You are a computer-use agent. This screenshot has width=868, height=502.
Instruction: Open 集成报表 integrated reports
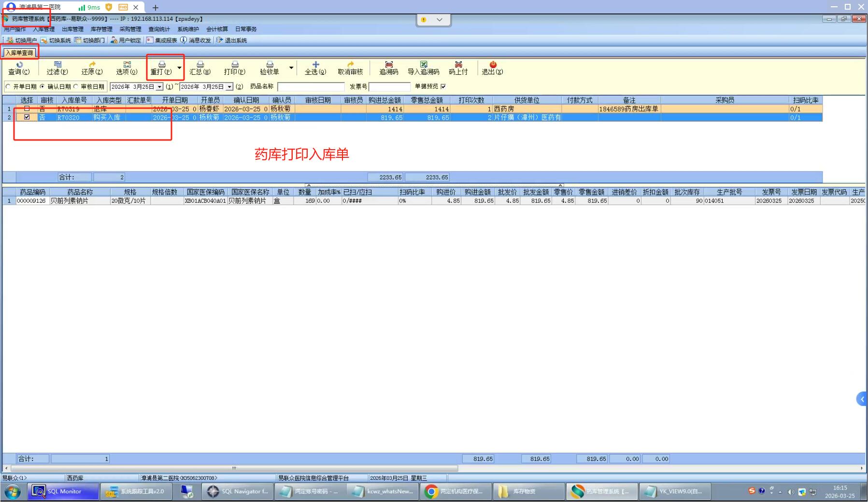[162, 40]
